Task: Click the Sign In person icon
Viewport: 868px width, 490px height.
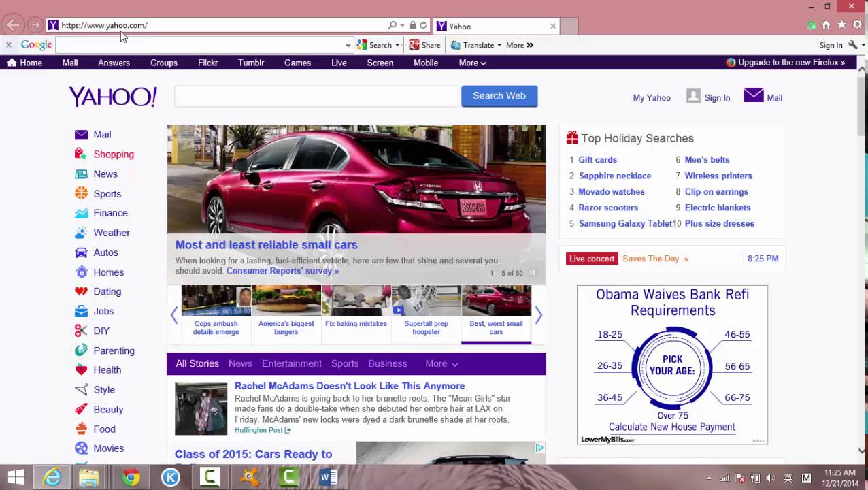Action: pos(693,96)
